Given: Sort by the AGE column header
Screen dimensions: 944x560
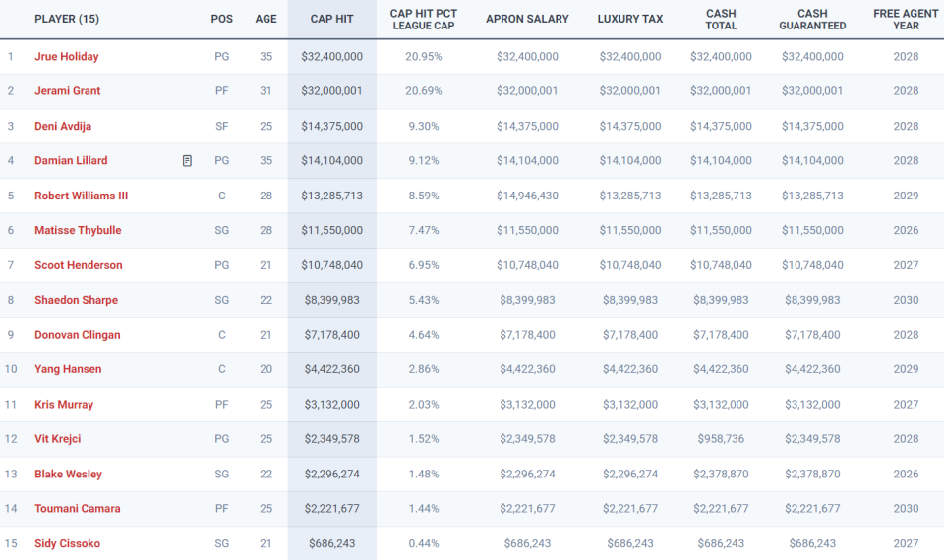Looking at the screenshot, I should 265,19.
